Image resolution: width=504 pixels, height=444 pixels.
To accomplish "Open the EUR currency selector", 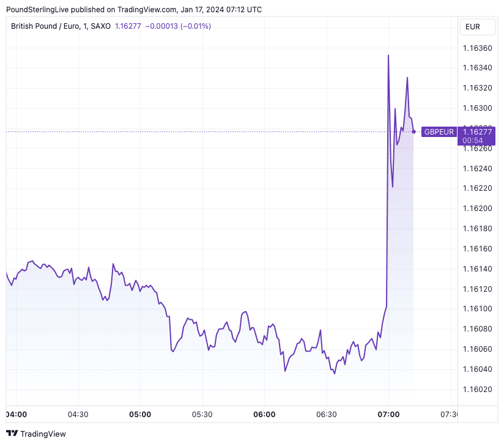I will coord(472,26).
